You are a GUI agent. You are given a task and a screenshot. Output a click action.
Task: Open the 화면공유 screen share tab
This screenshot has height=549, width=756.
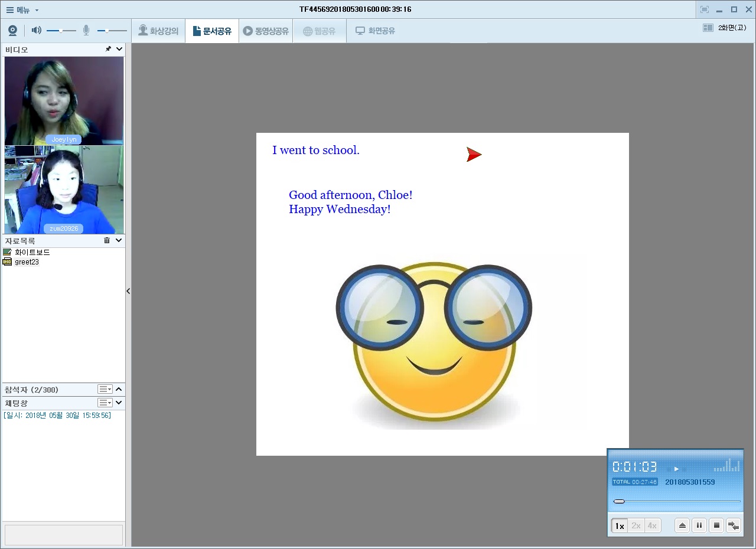coord(375,31)
